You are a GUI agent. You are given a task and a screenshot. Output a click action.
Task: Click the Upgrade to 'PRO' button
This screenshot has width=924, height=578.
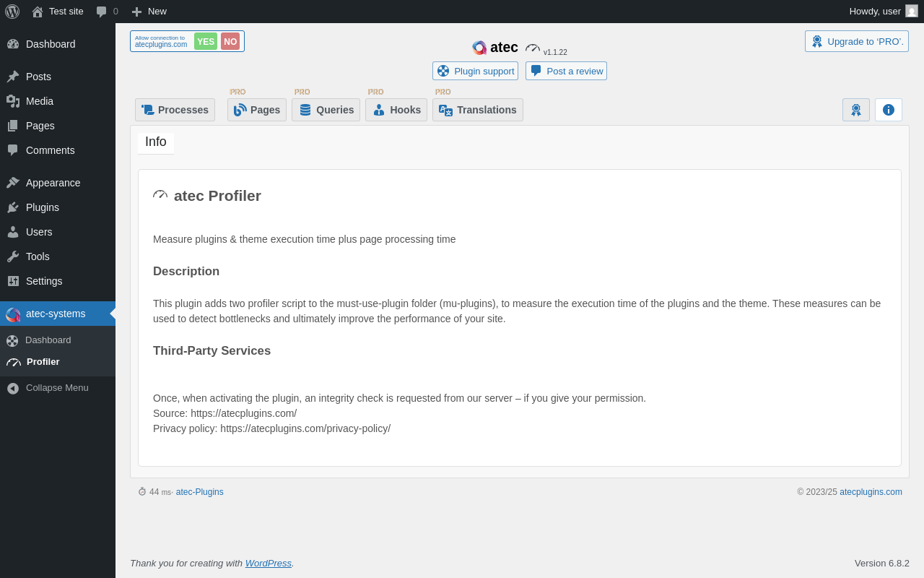[x=856, y=41]
